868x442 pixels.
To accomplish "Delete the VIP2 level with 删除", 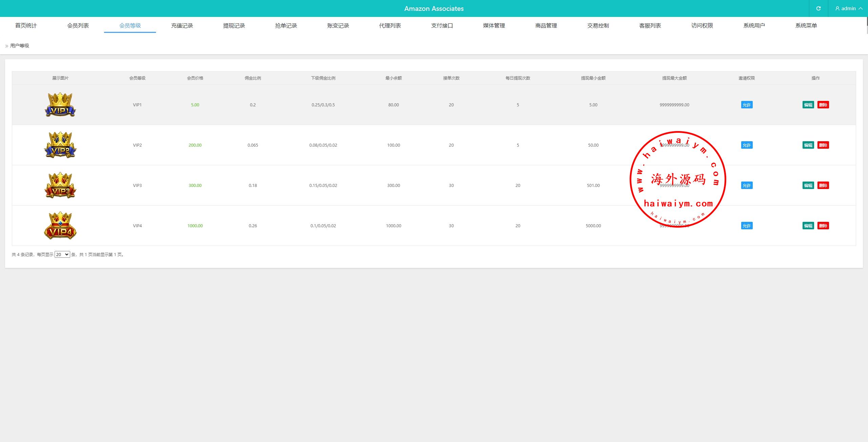I will (x=823, y=145).
